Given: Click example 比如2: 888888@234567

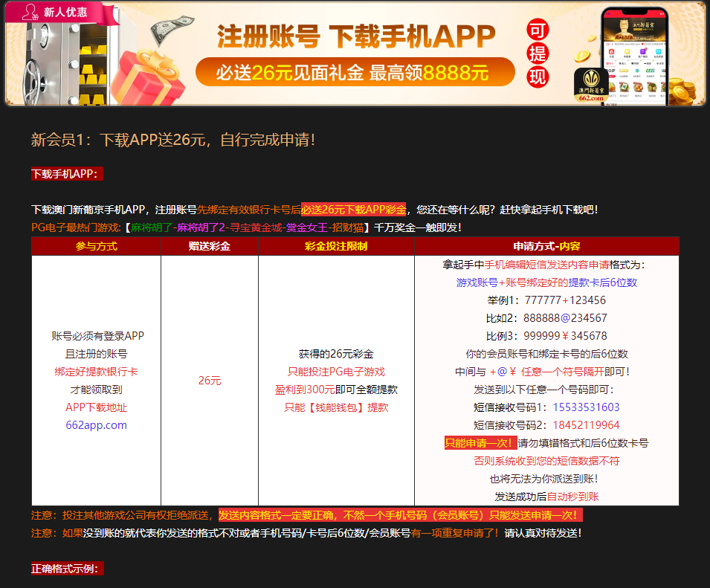Looking at the screenshot, I should click(x=546, y=318).
